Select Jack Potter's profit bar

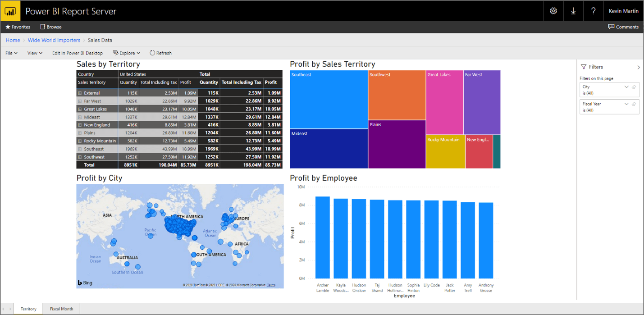(x=450, y=240)
